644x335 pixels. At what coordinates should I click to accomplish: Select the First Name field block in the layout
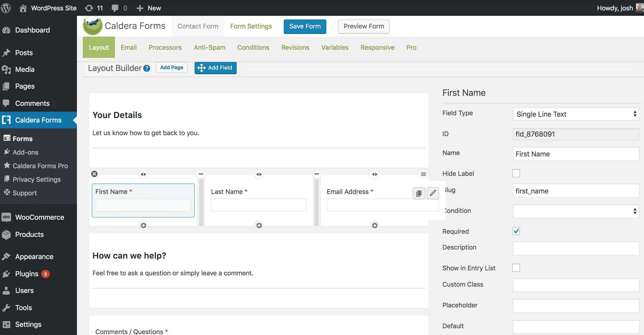coord(143,200)
